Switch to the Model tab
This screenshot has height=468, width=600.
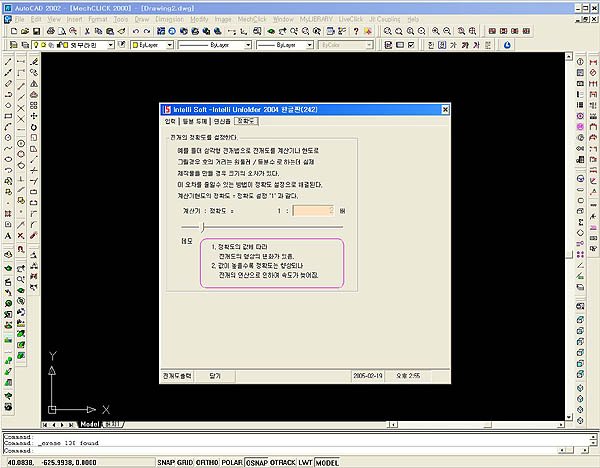(90, 424)
